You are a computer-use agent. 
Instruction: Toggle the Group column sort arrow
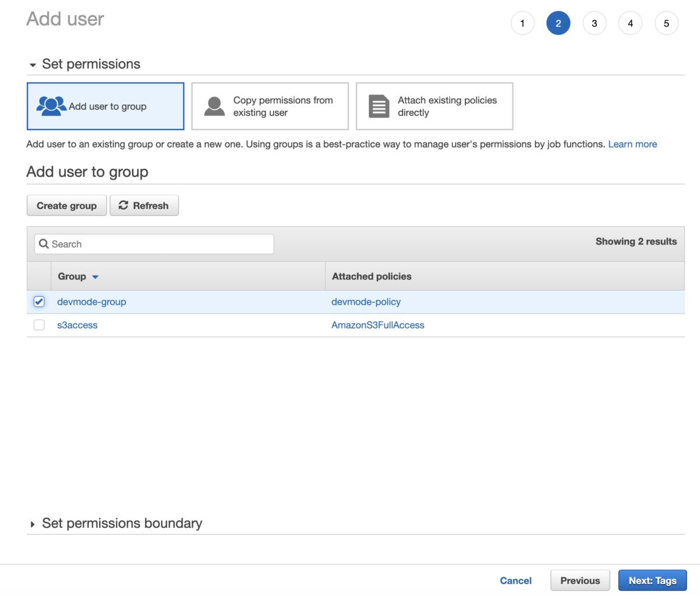(96, 276)
